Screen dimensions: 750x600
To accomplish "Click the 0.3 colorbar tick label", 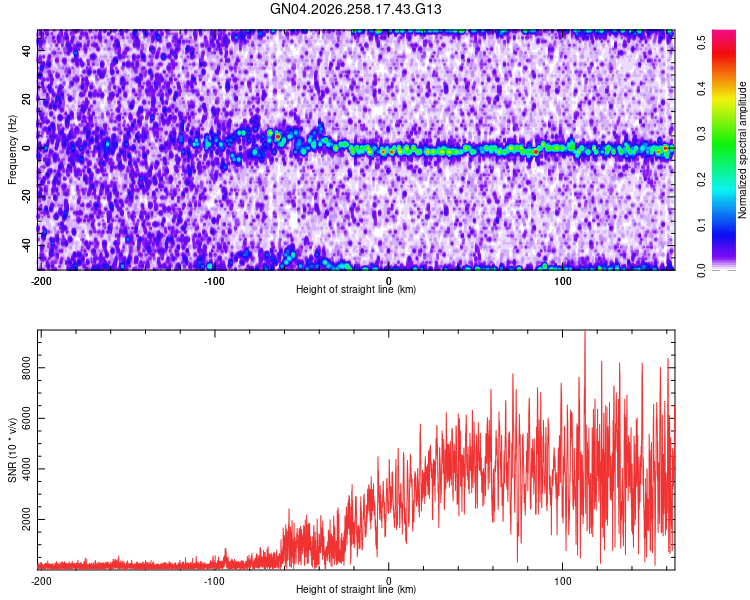I will [701, 134].
